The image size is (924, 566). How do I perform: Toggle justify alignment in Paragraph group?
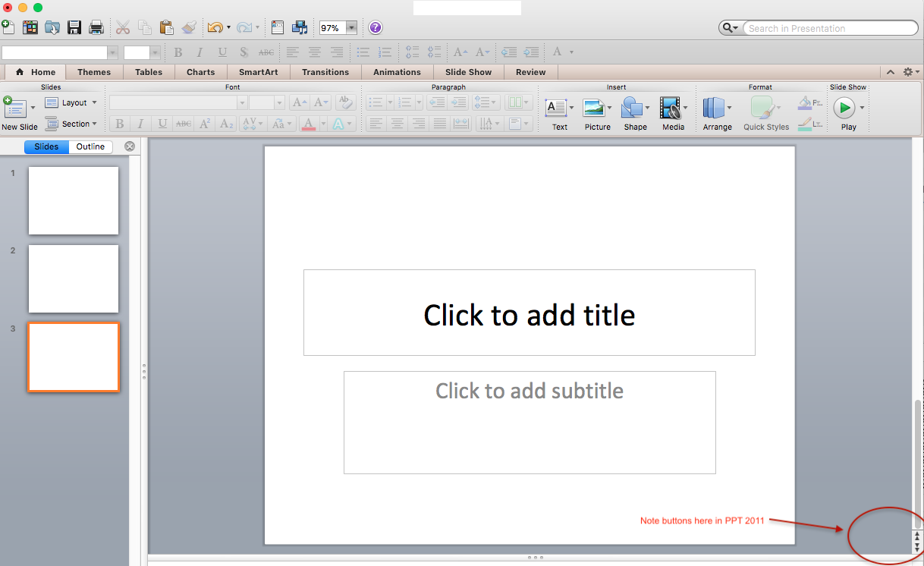440,124
